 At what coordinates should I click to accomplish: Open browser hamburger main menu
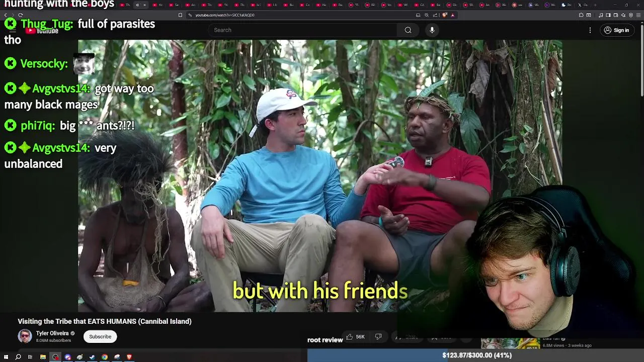point(638,15)
